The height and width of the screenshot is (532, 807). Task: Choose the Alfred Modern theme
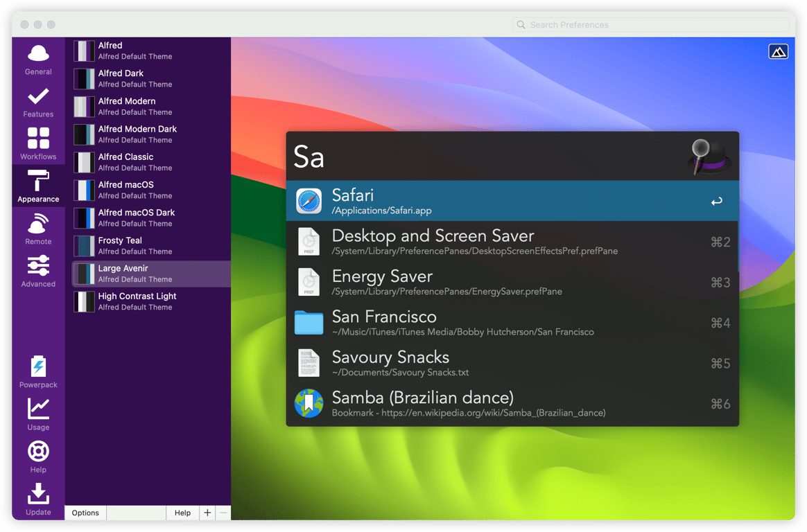[152, 107]
